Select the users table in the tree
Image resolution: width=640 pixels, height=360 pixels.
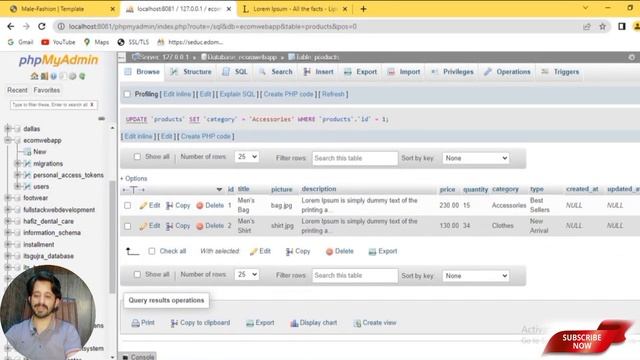(x=41, y=187)
